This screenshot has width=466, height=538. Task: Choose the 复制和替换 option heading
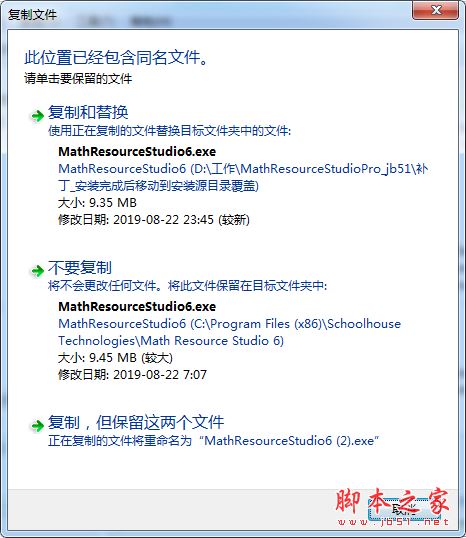88,112
